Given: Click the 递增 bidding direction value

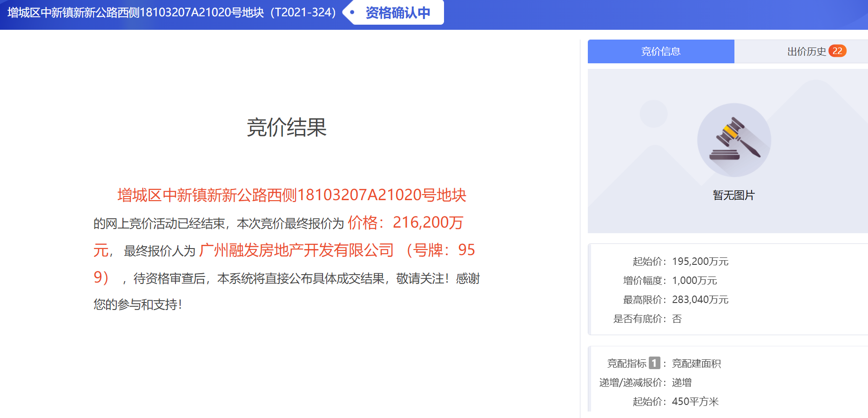Looking at the screenshot, I should tap(681, 383).
